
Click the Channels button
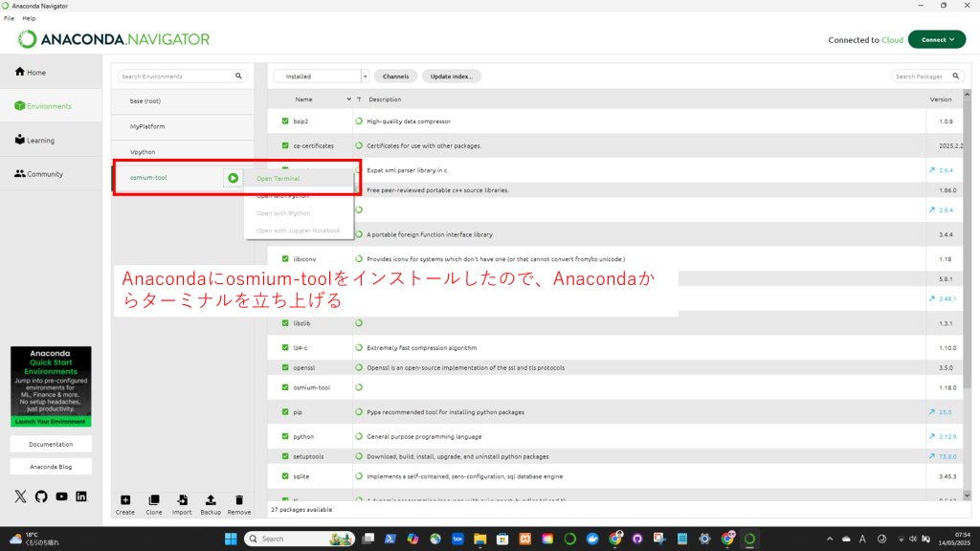(x=395, y=77)
